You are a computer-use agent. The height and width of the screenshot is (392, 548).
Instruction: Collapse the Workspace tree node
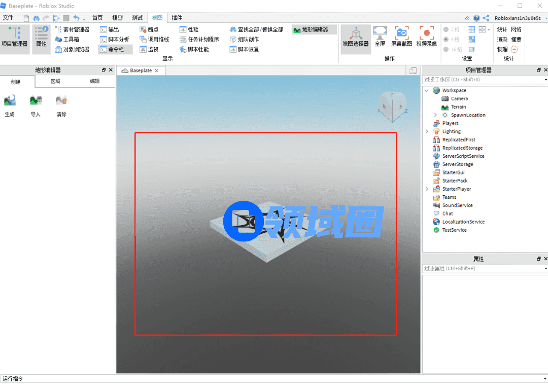click(427, 91)
